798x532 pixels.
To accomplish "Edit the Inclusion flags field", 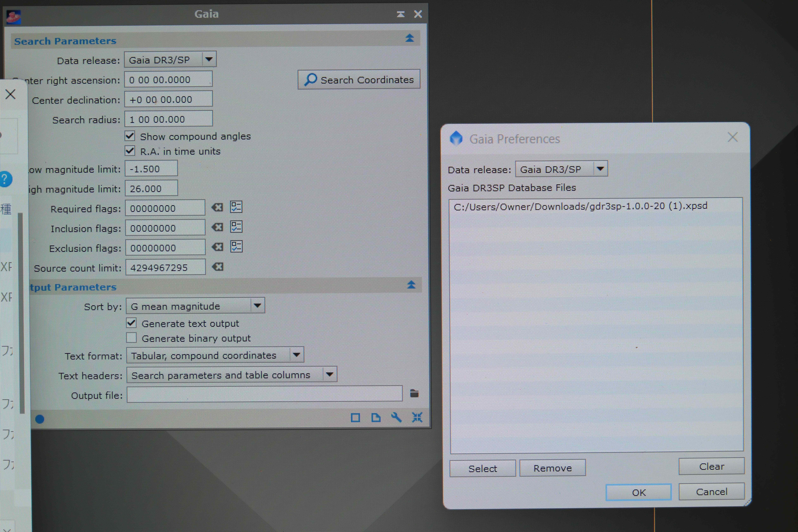I will [x=165, y=228].
